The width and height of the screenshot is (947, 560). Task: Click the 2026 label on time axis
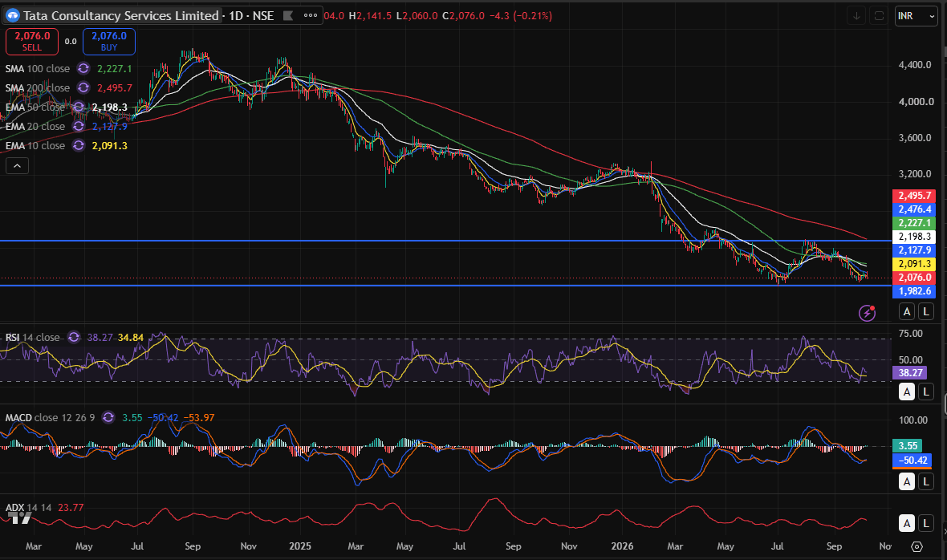point(622,546)
